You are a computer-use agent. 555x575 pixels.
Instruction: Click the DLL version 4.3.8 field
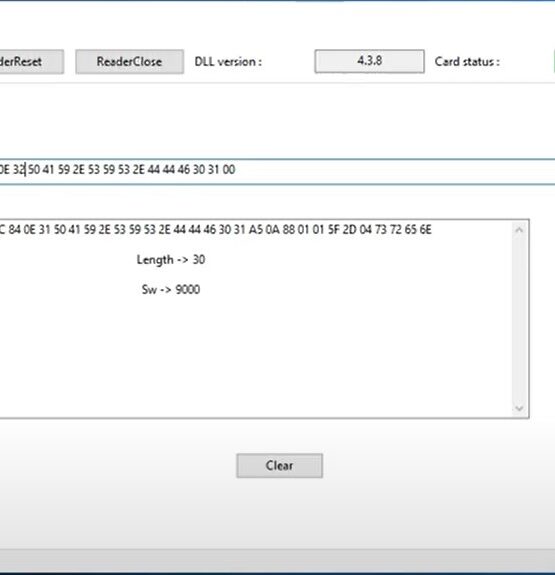pos(369,61)
